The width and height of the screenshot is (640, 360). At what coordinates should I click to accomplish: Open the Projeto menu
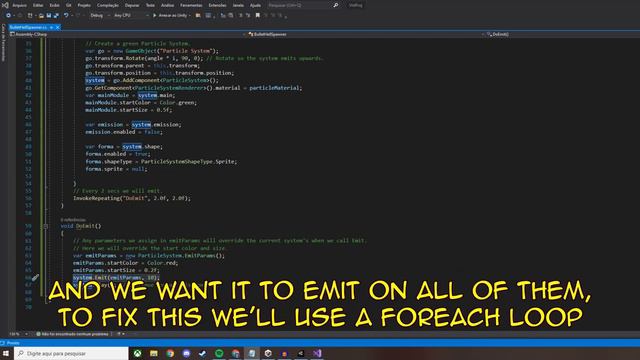84,5
